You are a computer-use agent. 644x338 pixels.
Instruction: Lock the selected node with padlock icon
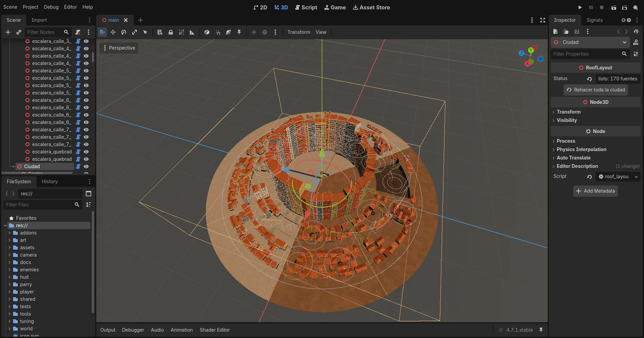pos(171,32)
